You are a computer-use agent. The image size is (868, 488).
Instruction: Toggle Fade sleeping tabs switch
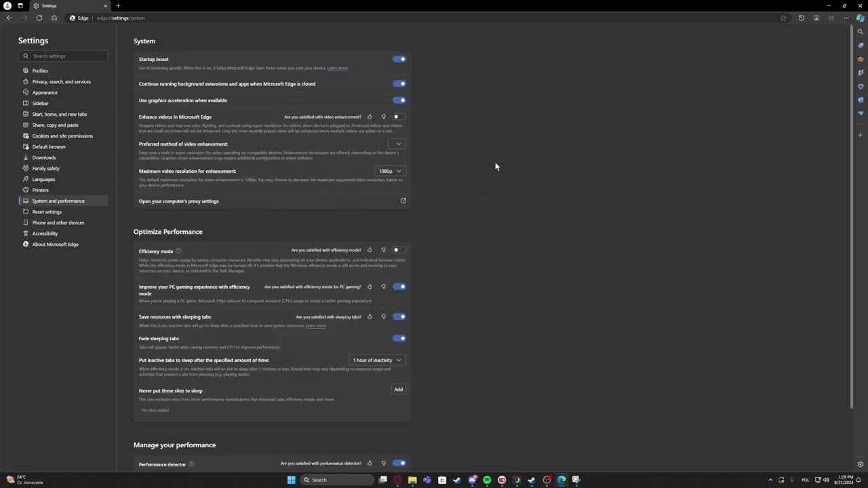click(399, 338)
